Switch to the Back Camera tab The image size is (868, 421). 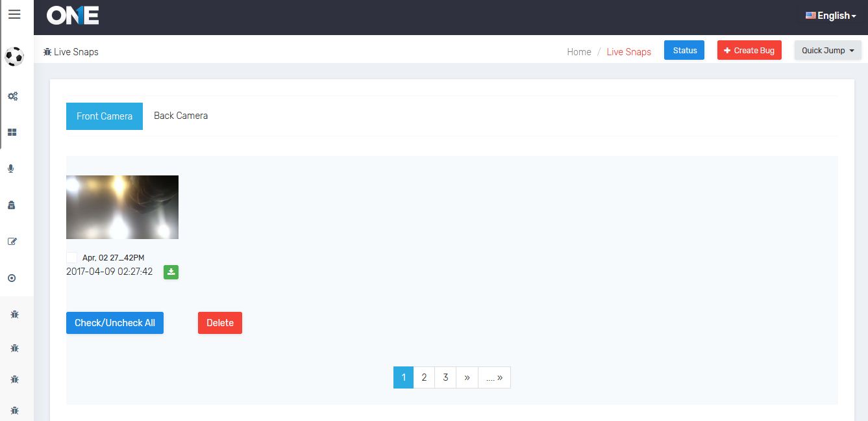(180, 116)
